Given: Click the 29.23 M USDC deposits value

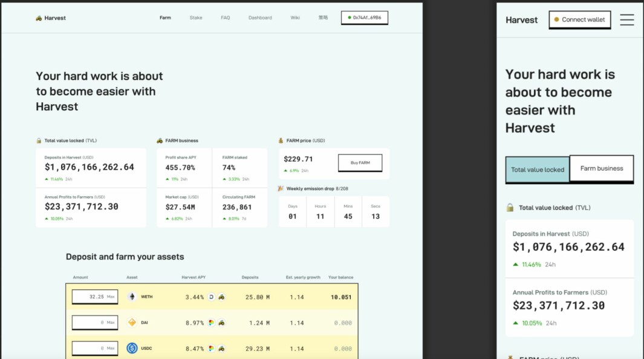Looking at the screenshot, I should (x=258, y=349).
